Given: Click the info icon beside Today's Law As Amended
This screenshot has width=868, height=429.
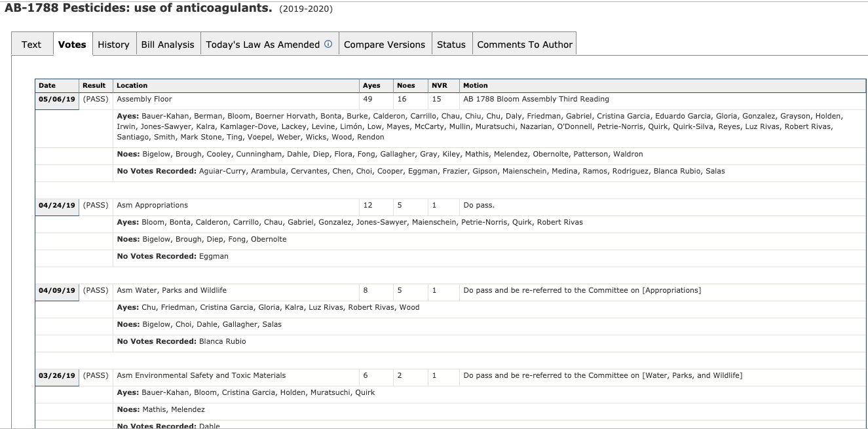Looking at the screenshot, I should coord(328,45).
